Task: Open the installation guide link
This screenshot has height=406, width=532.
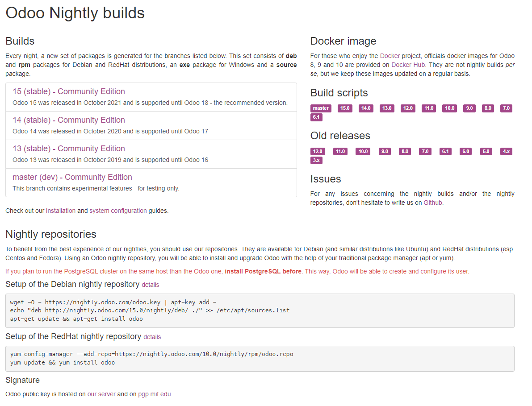Action: point(61,211)
